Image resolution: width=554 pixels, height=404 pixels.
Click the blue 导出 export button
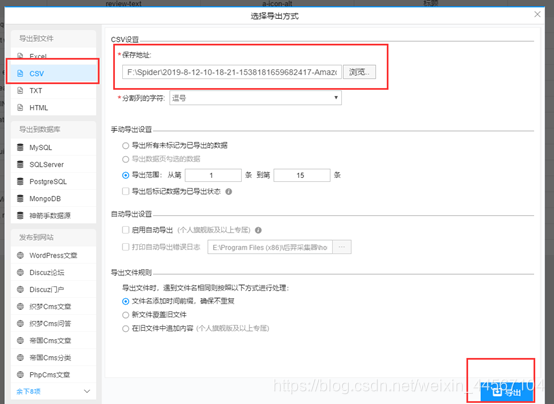[x=507, y=392]
